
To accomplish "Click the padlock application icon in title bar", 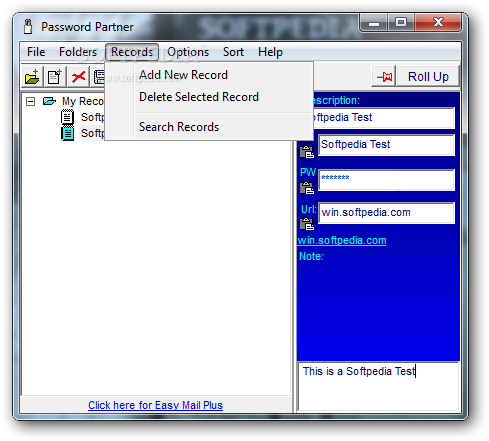I will tap(28, 26).
